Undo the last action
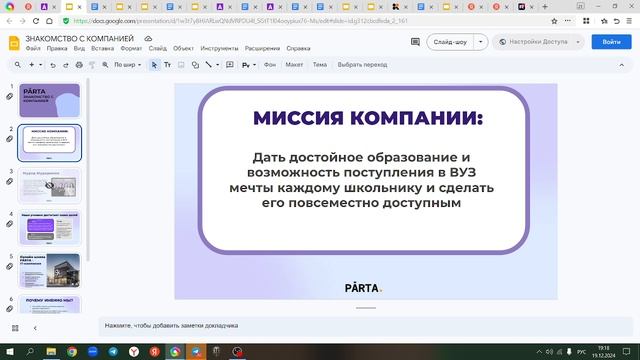Screen dimensions: 640x360 [x=53, y=65]
